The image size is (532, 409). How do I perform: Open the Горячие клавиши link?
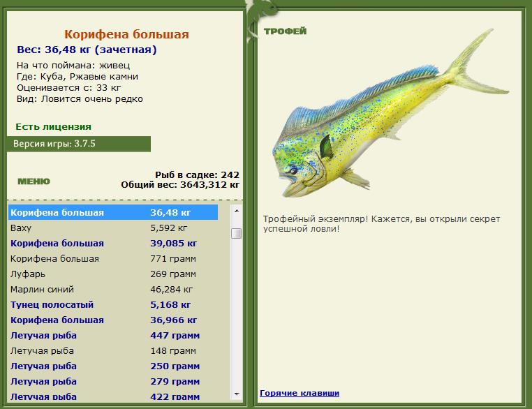click(x=300, y=393)
